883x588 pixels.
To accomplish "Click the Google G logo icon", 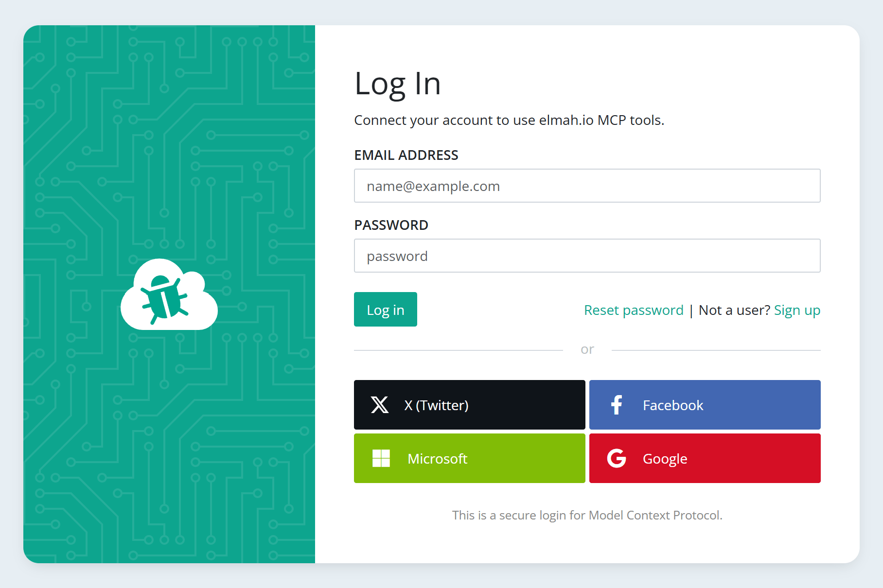I will tap(617, 458).
